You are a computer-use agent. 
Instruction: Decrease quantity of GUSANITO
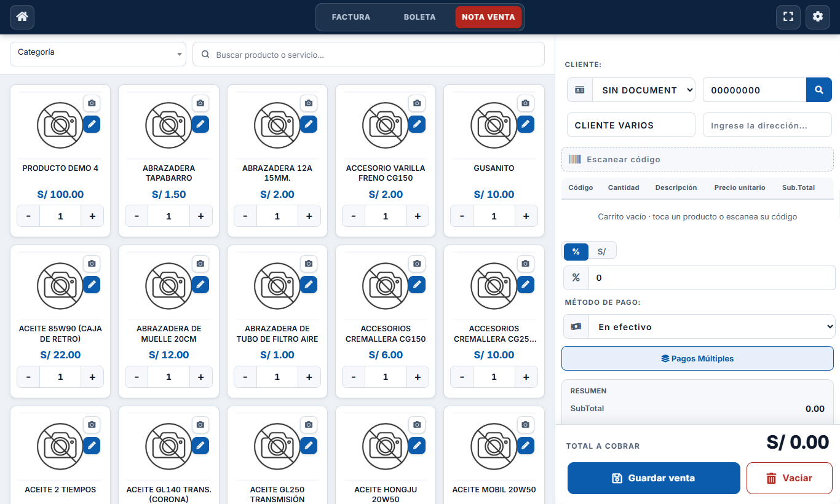click(462, 216)
